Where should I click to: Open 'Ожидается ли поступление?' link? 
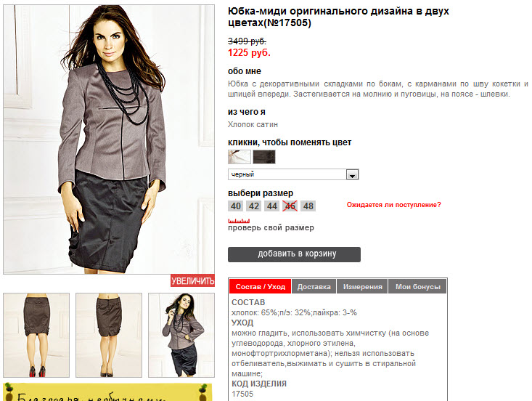coord(393,205)
